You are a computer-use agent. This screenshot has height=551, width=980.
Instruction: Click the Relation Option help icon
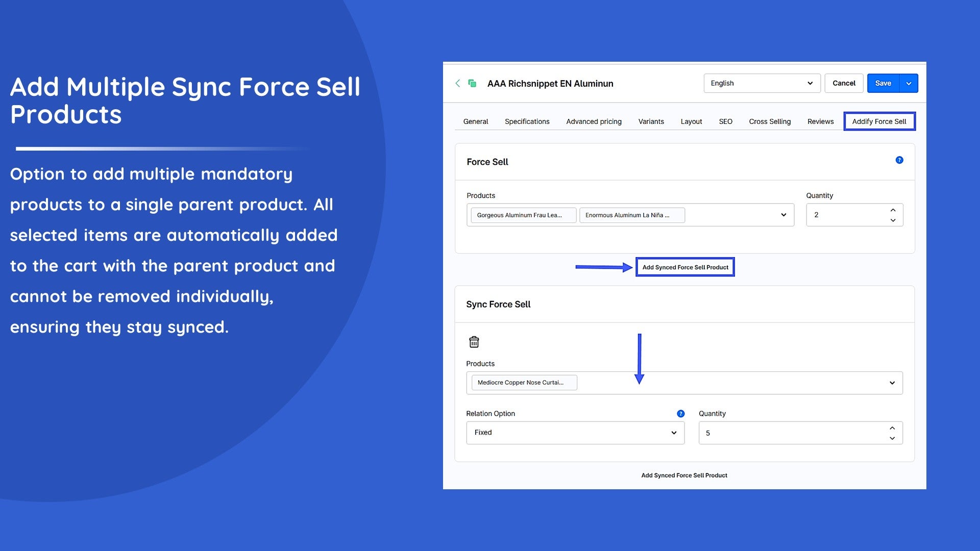680,414
